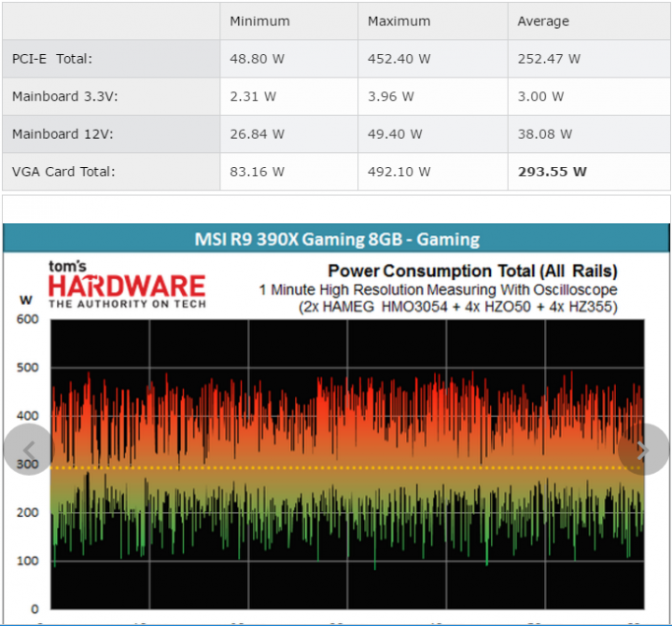672x626 pixels.
Task: Click the Power Consumption Total heading
Action: click(x=472, y=271)
